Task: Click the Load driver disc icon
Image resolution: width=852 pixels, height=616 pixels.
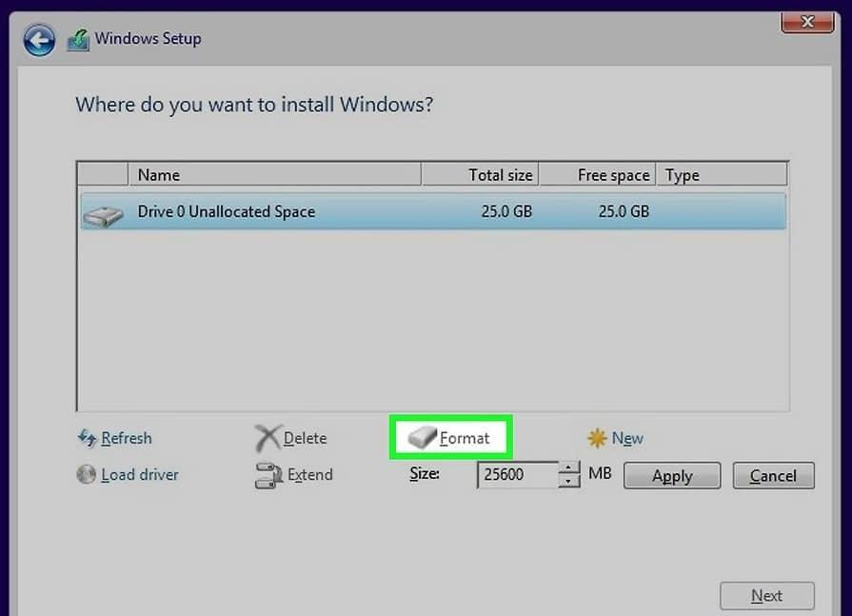Action: pyautogui.click(x=87, y=474)
